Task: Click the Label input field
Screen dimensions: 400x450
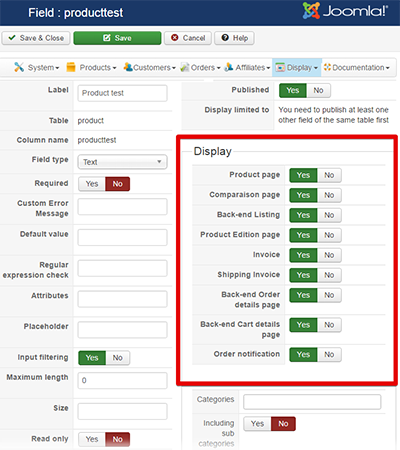Action: [122, 93]
